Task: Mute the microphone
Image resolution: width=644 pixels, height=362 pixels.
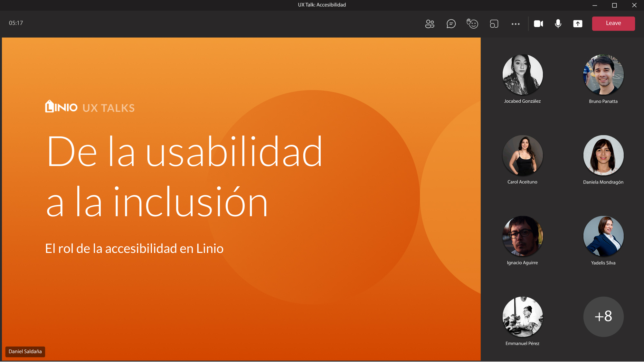Action: point(558,24)
